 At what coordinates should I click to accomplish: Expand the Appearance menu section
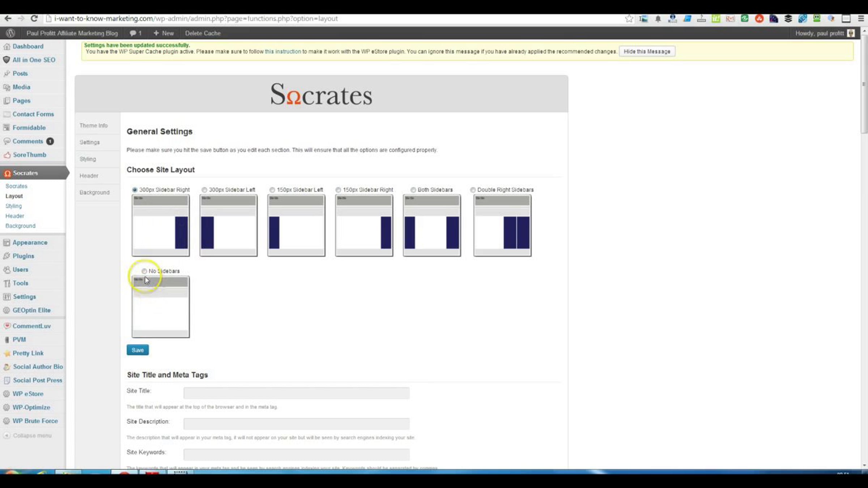coord(30,243)
